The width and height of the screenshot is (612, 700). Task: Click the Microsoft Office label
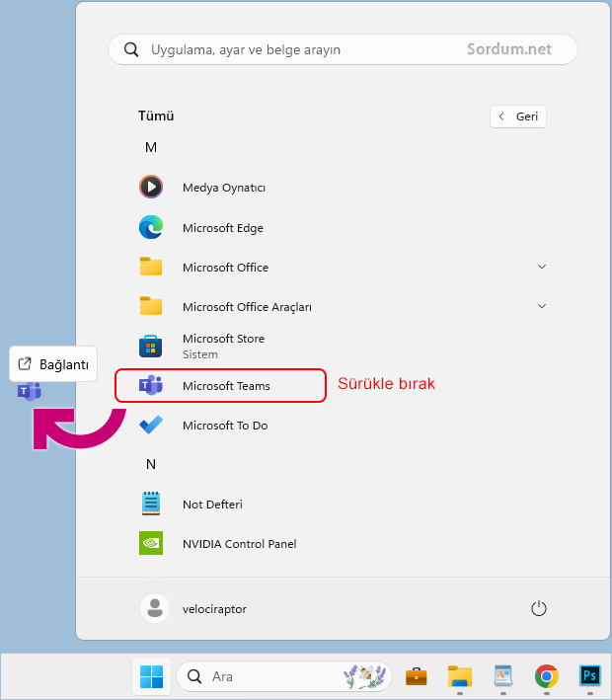225,268
